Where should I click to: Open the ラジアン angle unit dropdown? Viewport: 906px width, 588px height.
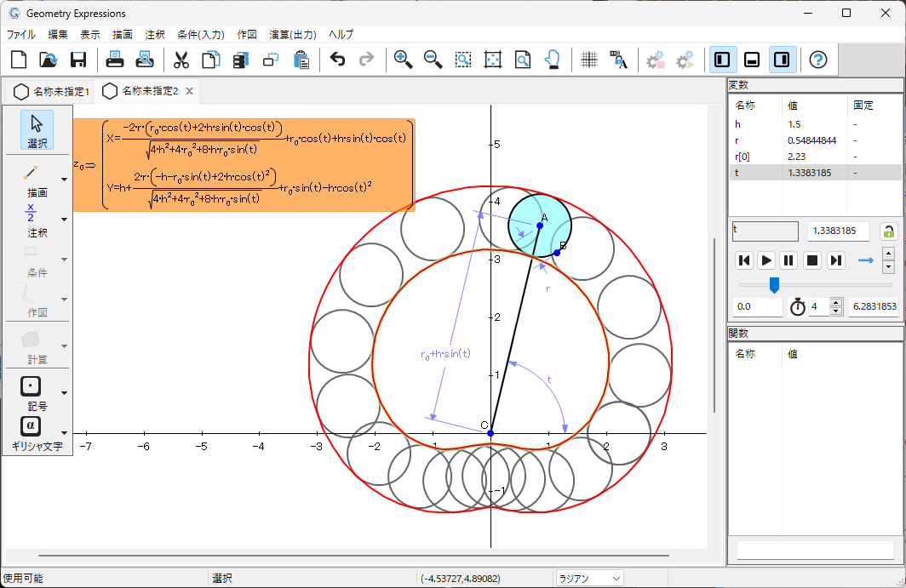(x=589, y=579)
